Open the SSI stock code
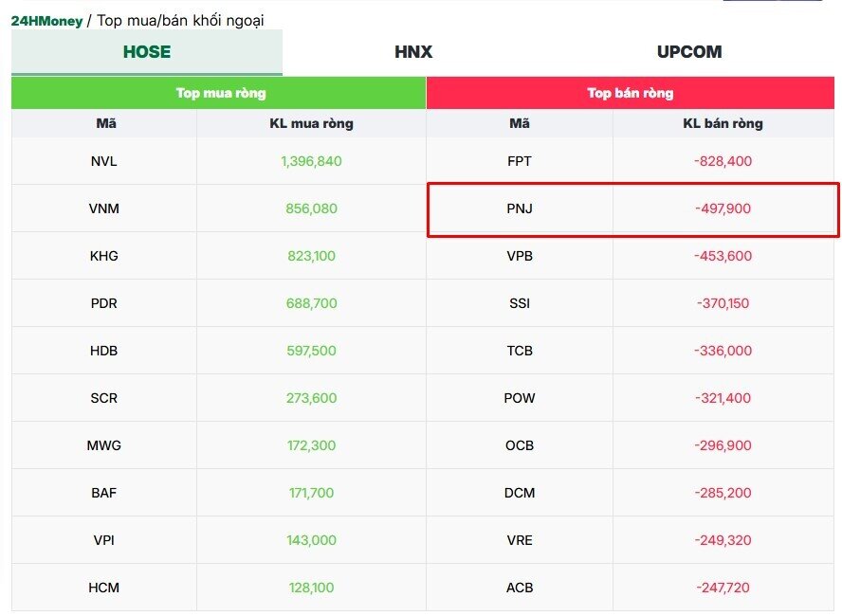The width and height of the screenshot is (842, 616). pyautogui.click(x=520, y=303)
